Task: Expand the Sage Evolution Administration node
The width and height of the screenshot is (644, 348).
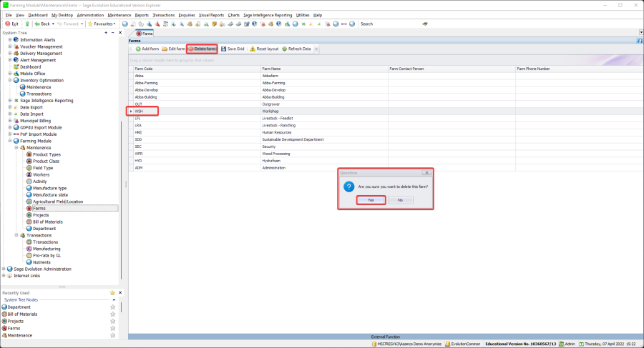Action: coord(4,269)
